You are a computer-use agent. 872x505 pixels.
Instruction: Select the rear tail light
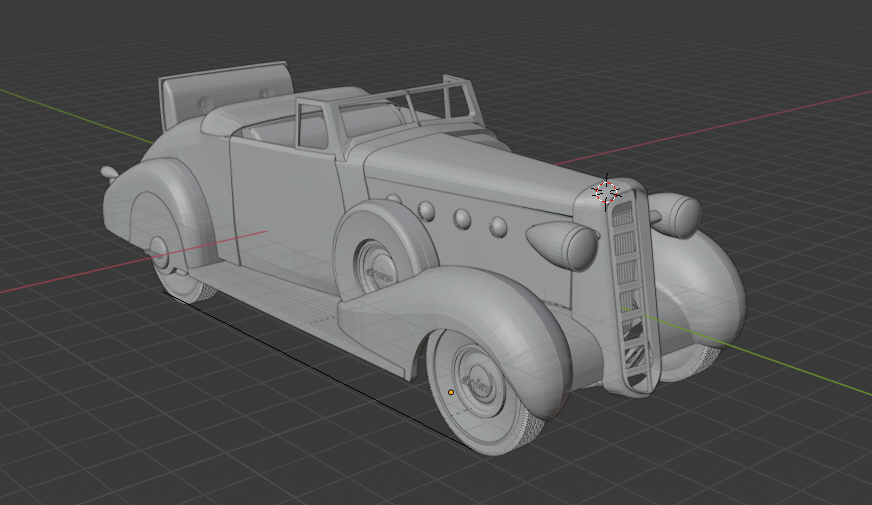(110, 173)
